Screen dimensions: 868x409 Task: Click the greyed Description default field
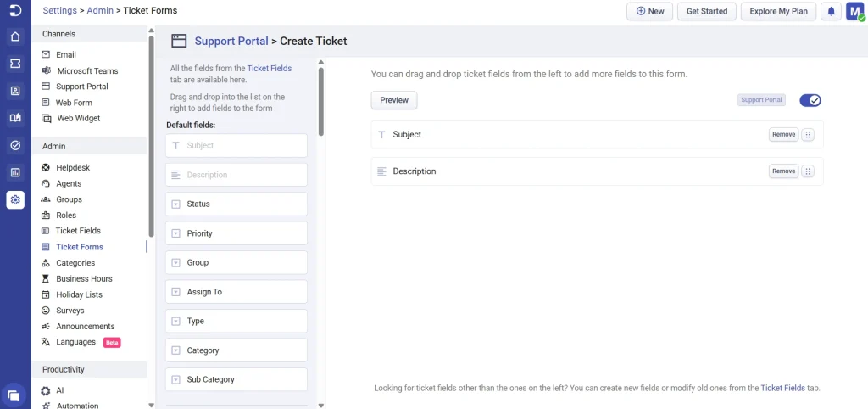pos(236,175)
